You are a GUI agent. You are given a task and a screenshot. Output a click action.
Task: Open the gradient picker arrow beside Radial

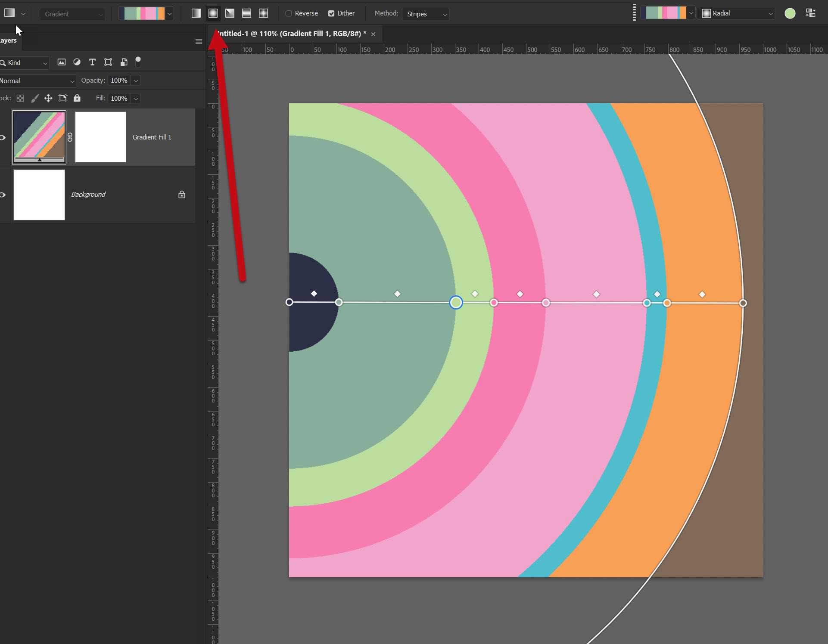691,13
